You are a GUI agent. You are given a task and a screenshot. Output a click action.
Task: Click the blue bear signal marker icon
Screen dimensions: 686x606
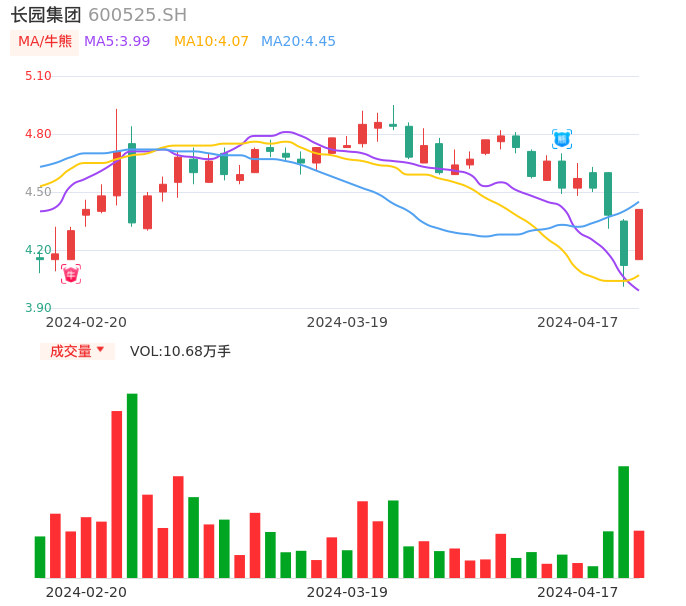[562, 139]
